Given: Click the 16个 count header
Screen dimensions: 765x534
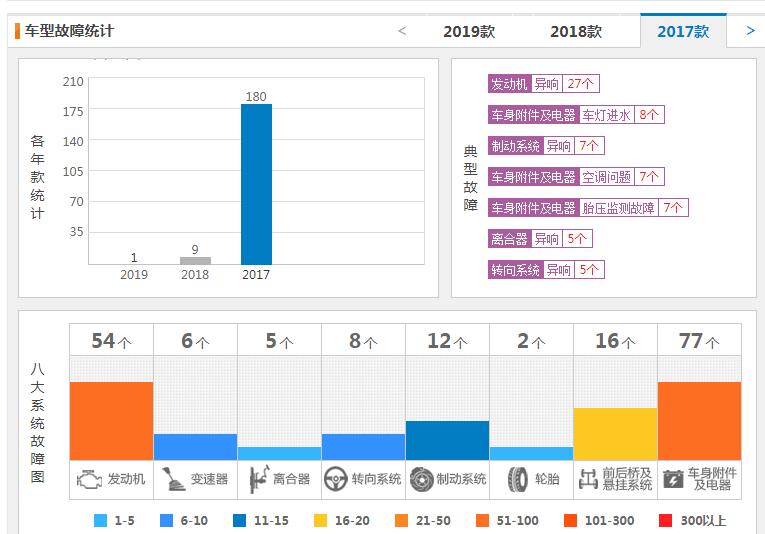Looking at the screenshot, I should point(615,341).
